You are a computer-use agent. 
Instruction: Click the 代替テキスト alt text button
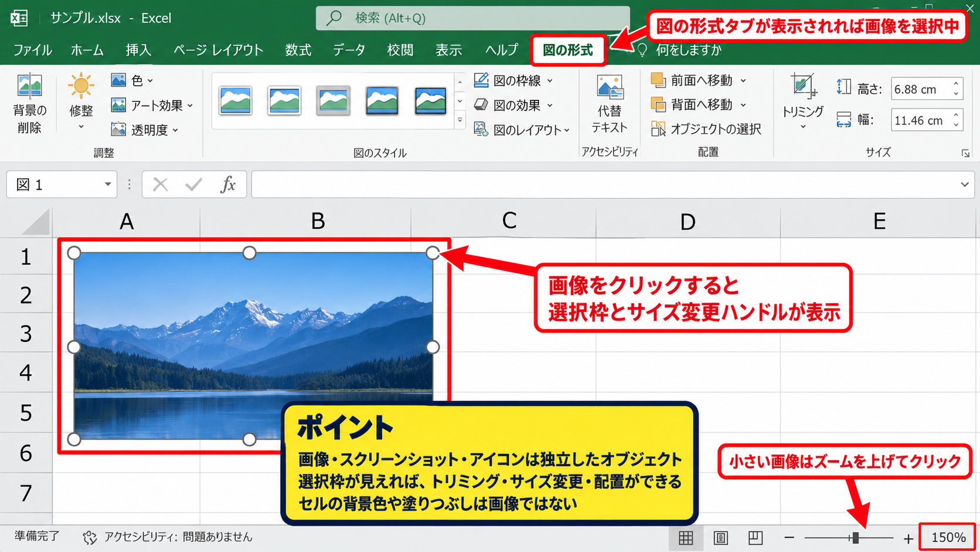[610, 104]
